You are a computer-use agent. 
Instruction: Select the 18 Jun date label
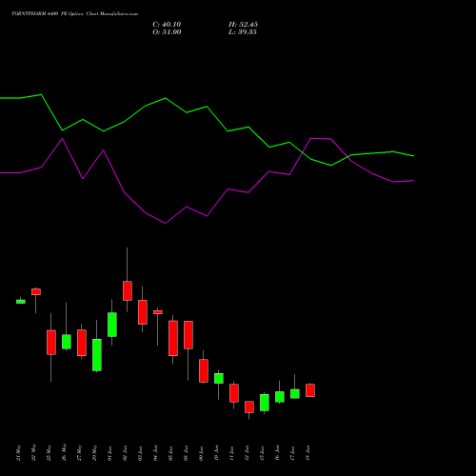point(307,453)
